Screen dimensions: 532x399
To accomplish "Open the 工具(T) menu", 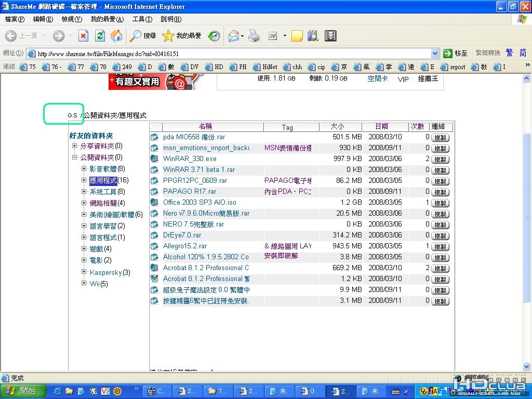I will pyautogui.click(x=142, y=19).
